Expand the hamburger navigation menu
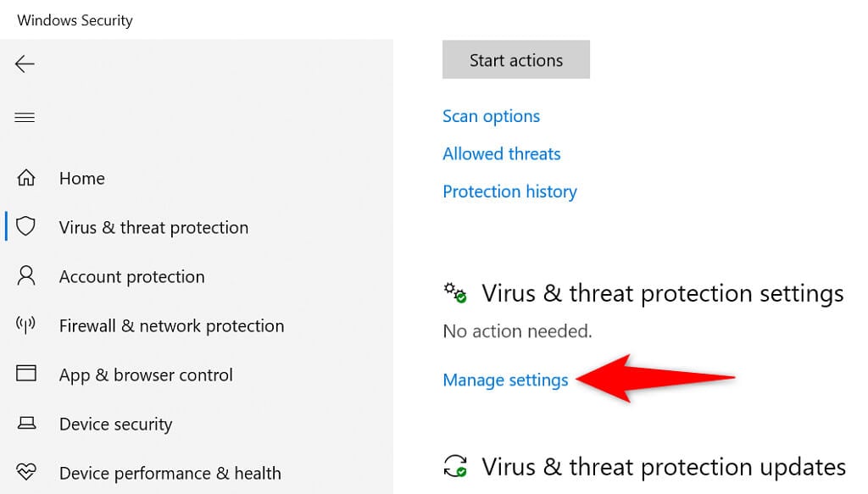The image size is (868, 494). click(x=25, y=117)
